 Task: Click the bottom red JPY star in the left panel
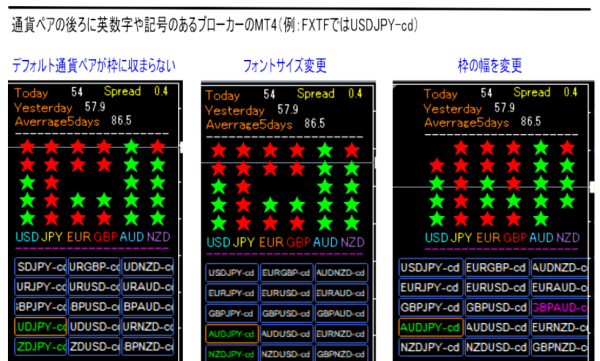pos(51,218)
